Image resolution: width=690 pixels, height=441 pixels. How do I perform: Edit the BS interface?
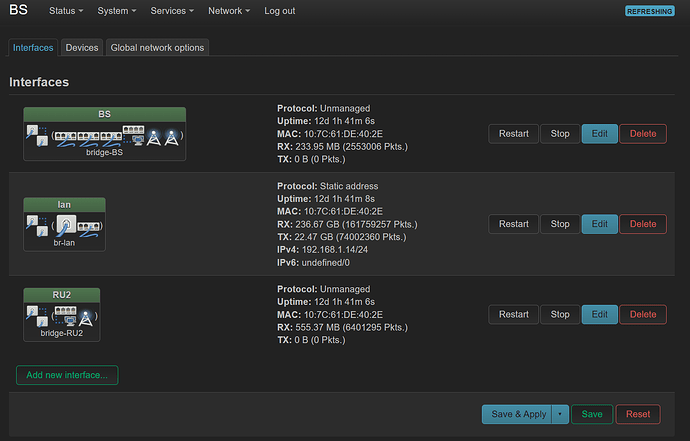[x=599, y=134]
